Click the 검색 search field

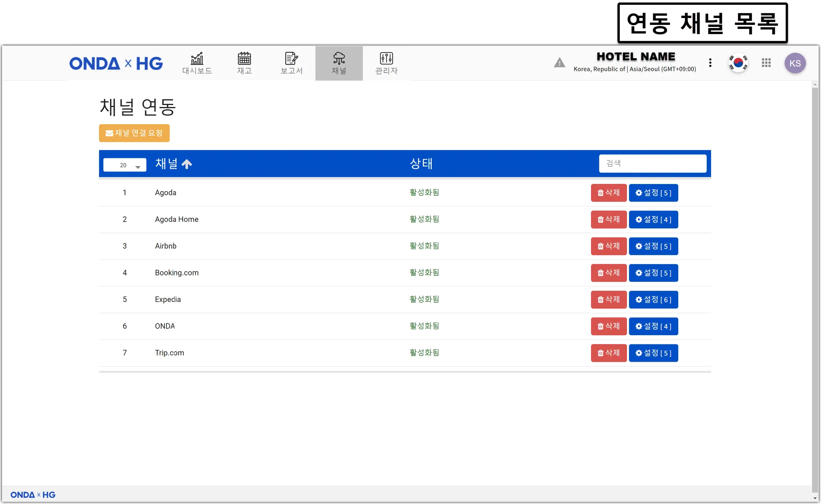pos(652,164)
